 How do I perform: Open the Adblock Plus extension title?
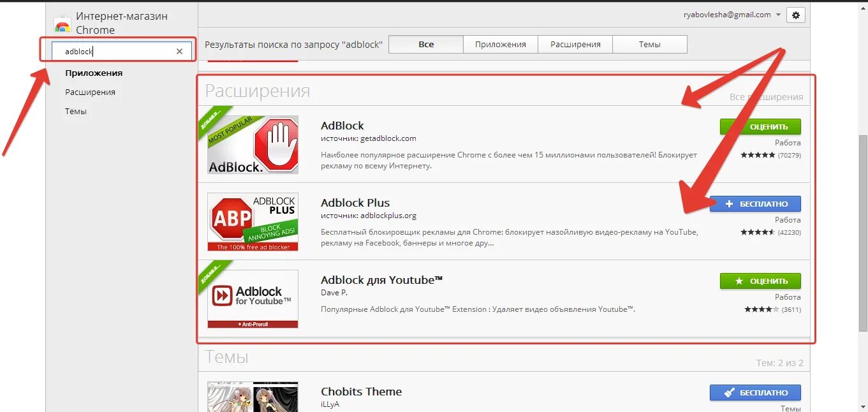coord(355,203)
